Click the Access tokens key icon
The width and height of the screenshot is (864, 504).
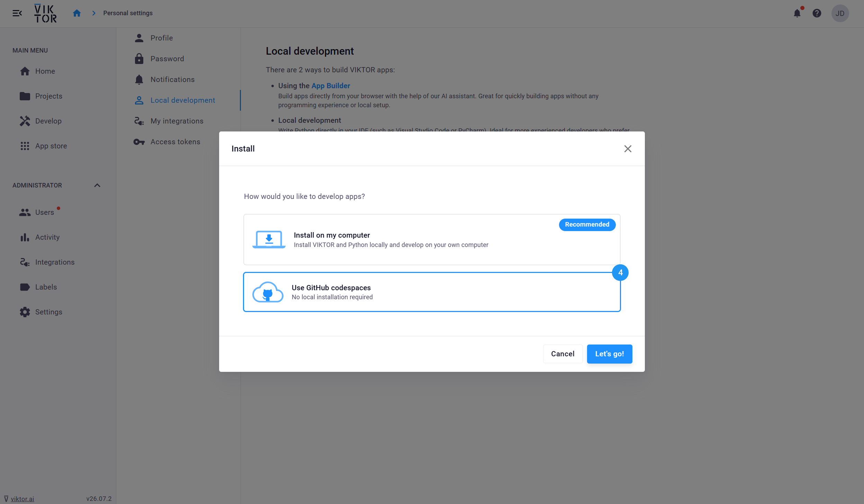point(139,142)
